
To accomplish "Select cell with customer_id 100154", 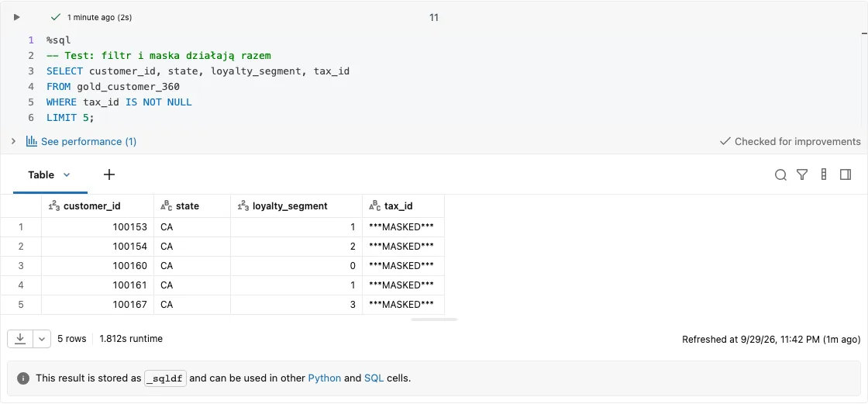I will pos(98,247).
